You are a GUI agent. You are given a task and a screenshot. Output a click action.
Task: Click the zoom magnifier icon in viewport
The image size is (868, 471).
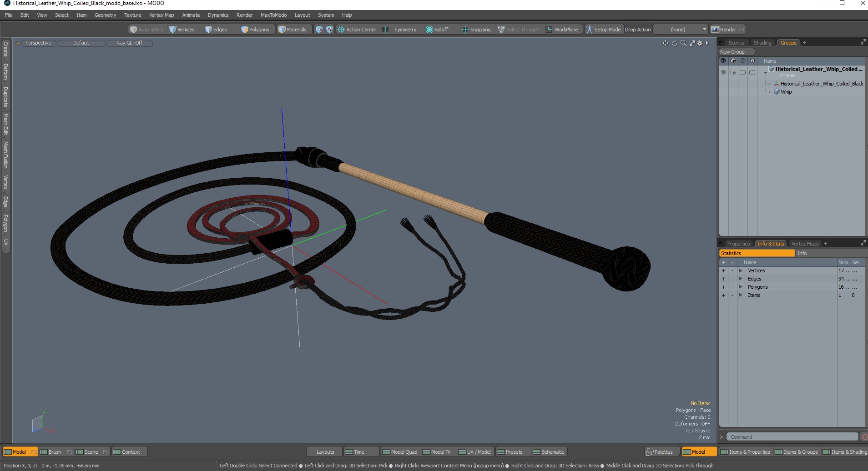[x=683, y=43]
